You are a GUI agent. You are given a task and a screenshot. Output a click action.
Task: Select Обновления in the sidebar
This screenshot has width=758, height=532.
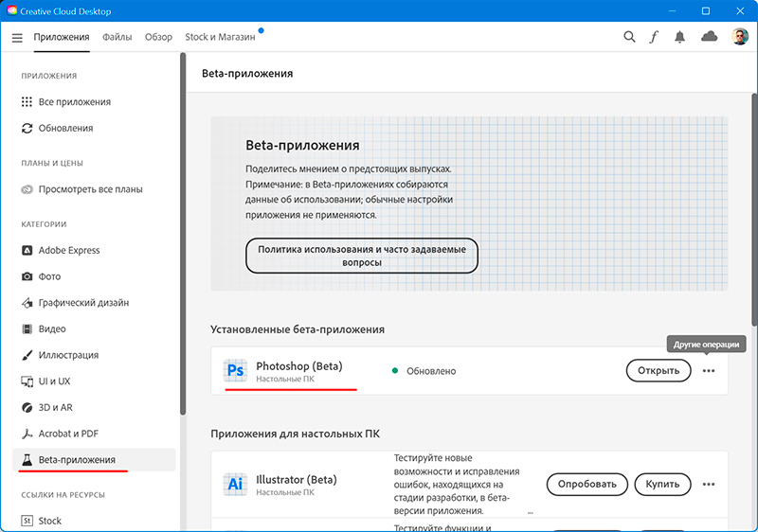click(65, 128)
